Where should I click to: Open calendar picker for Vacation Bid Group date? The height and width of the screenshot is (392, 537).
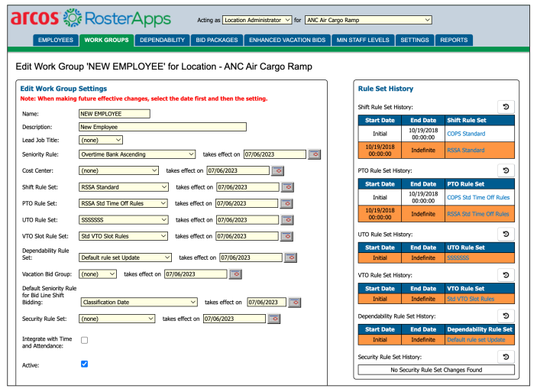pyautogui.click(x=235, y=274)
